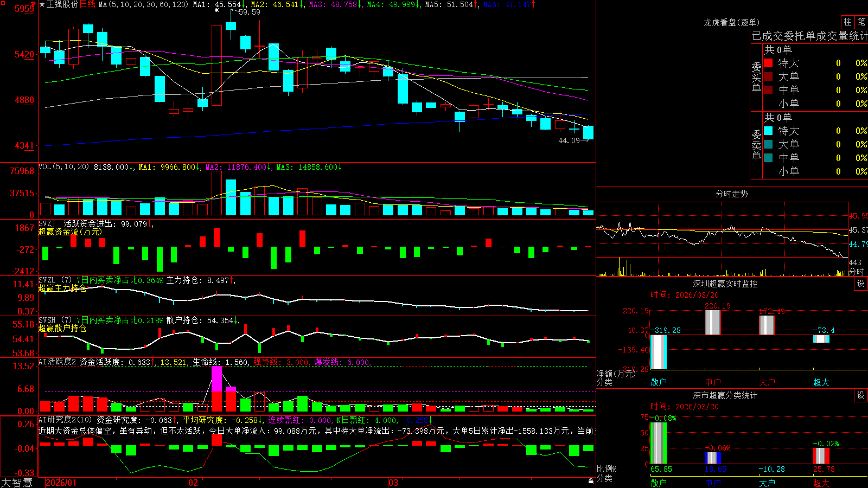Click the 03 month marker on timeline

coord(393,483)
